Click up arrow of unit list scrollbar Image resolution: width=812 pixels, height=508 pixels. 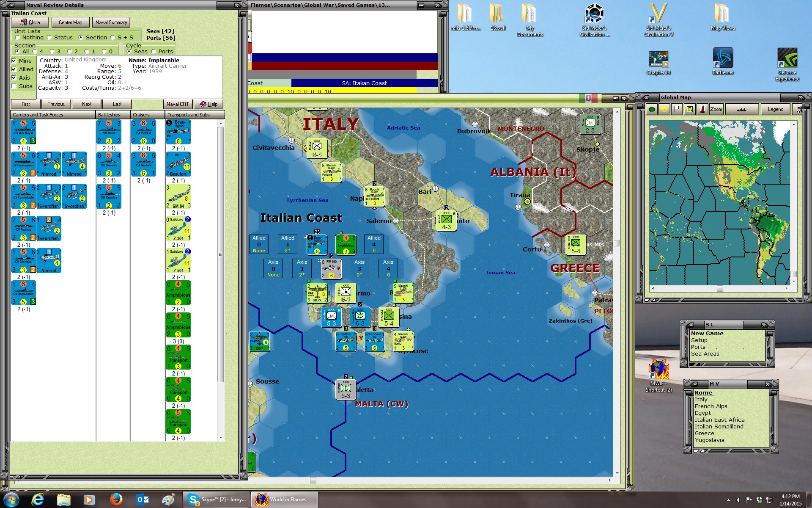coord(220,123)
